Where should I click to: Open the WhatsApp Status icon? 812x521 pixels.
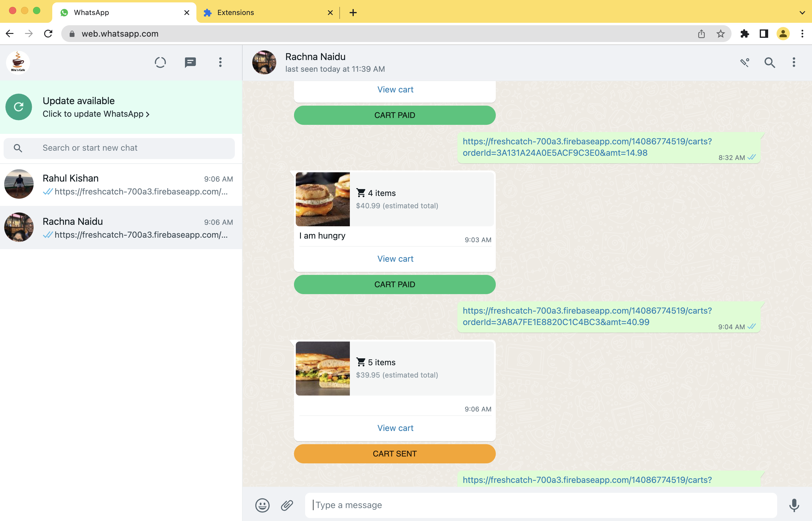click(x=160, y=62)
